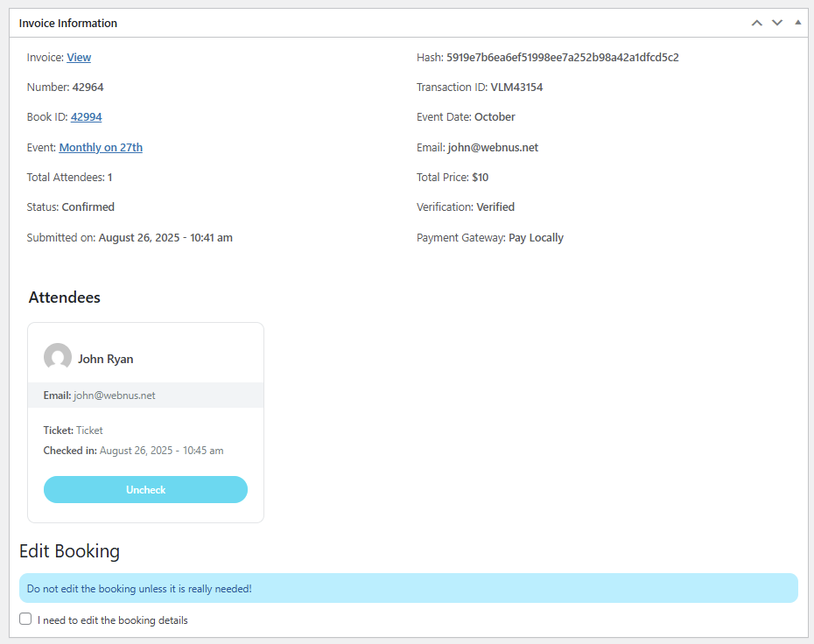Click the Invoice Information panel title

click(x=67, y=23)
